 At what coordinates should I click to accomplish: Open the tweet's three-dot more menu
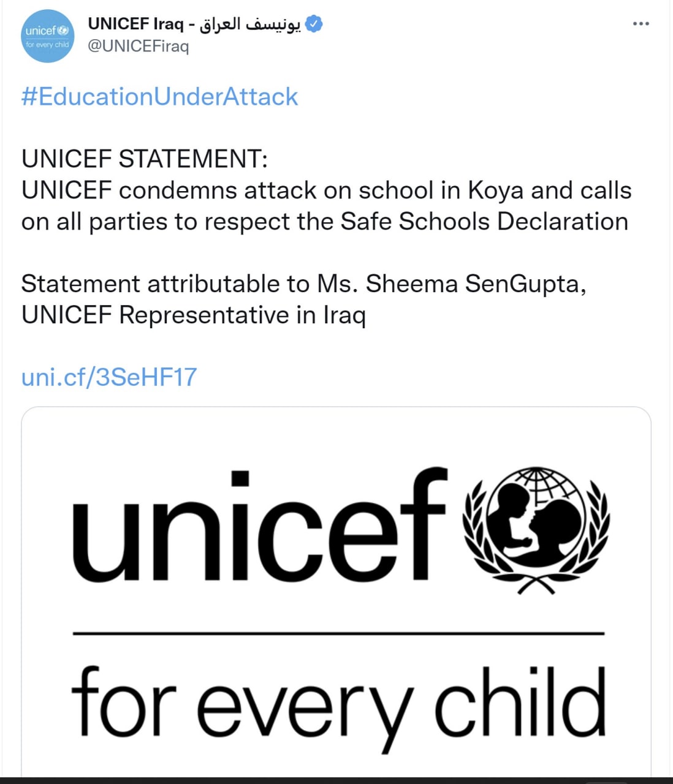click(x=641, y=24)
